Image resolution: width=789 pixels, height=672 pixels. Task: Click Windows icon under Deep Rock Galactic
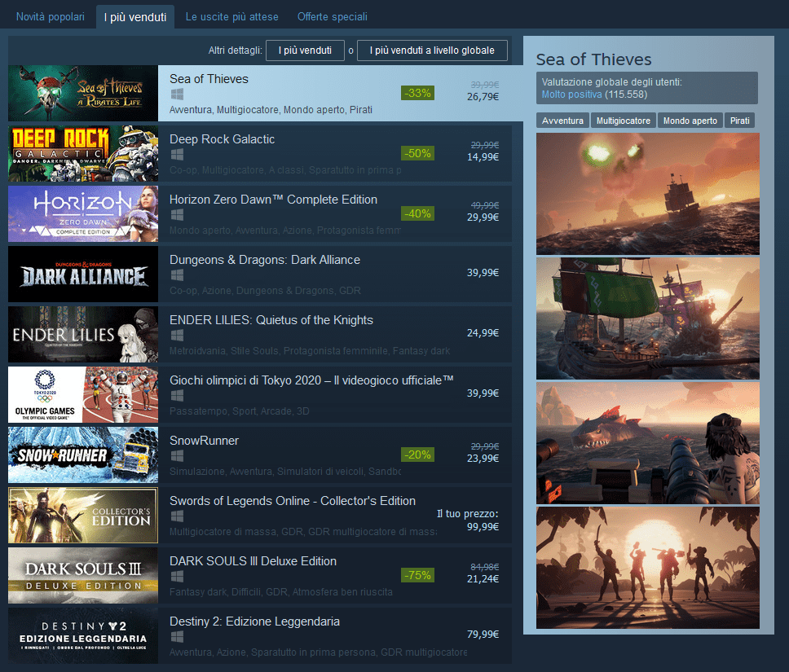(x=177, y=155)
